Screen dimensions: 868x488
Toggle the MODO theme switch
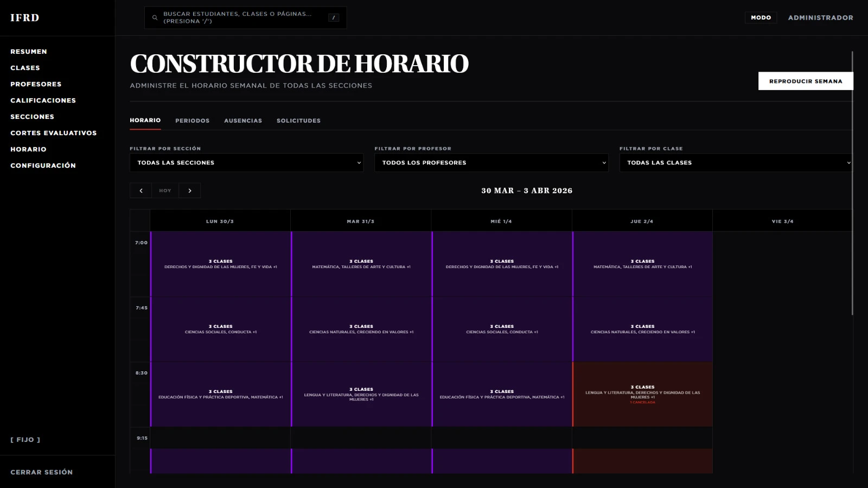pos(761,18)
